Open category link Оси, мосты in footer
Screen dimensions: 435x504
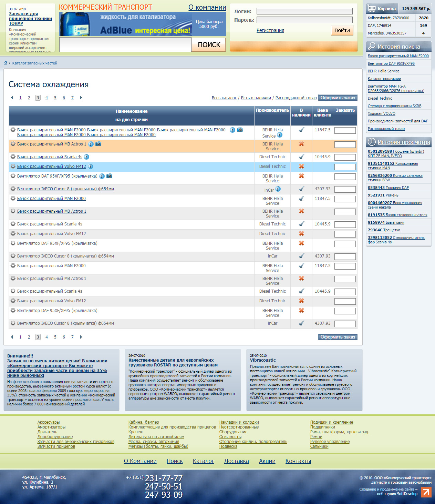tap(230, 437)
